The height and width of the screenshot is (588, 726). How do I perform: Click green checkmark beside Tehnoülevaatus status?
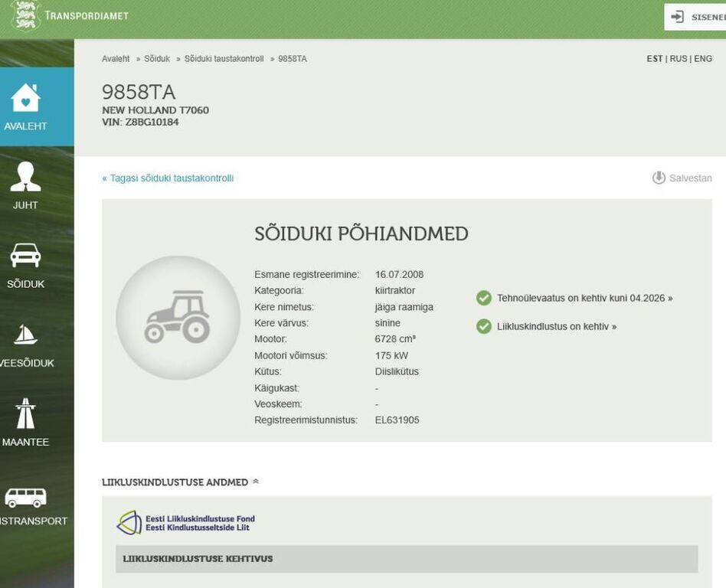484,298
